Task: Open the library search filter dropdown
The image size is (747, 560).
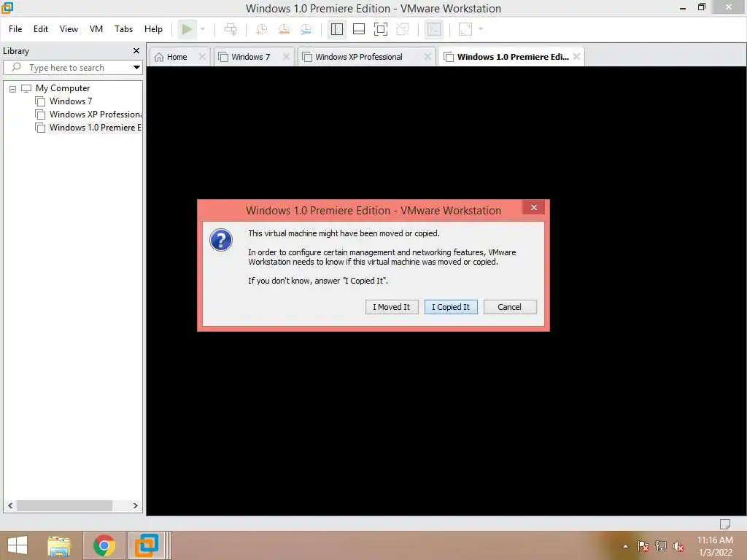Action: coord(136,68)
